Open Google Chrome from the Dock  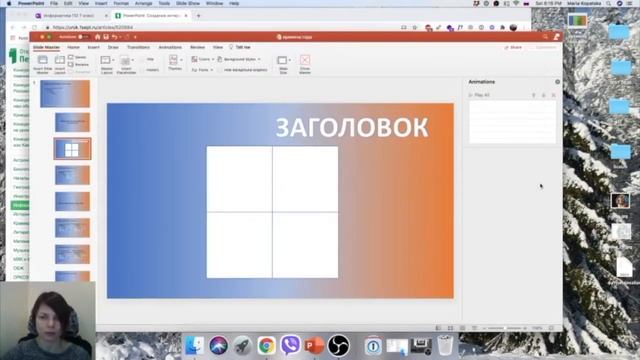267,345
